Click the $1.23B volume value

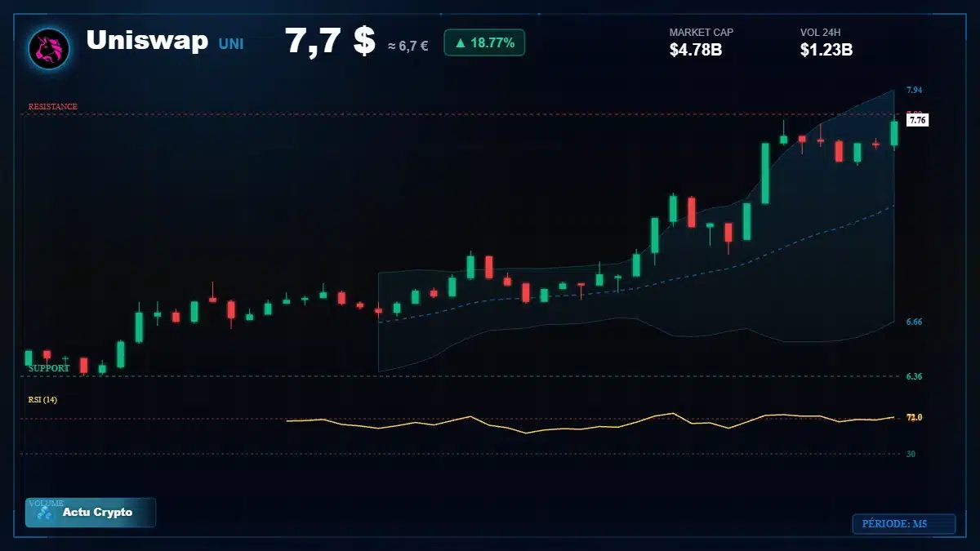click(x=826, y=50)
